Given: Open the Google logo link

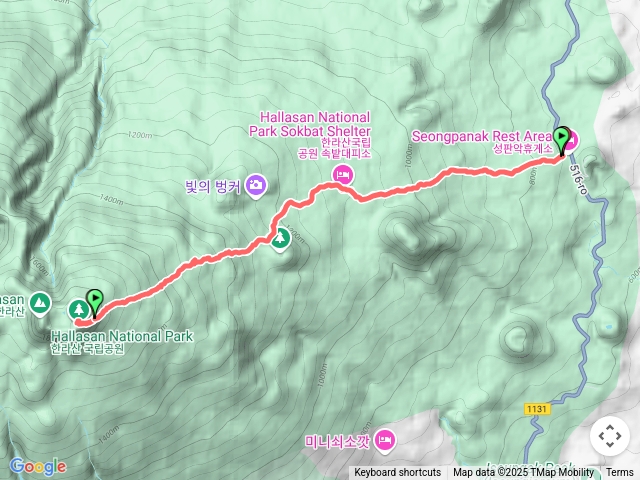Looking at the screenshot, I should click(38, 466).
